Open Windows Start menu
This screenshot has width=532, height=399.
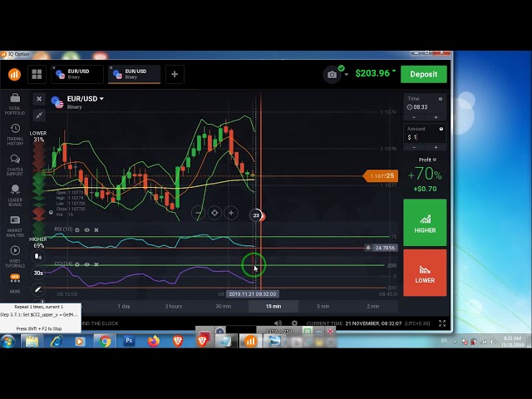point(7,341)
